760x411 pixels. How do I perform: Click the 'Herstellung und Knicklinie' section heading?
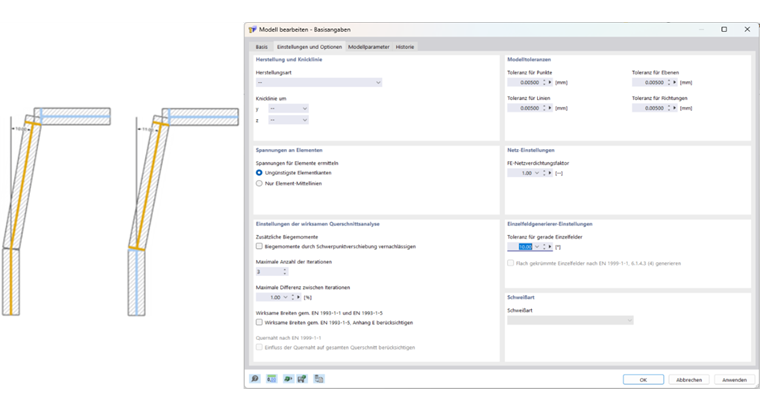coord(289,60)
